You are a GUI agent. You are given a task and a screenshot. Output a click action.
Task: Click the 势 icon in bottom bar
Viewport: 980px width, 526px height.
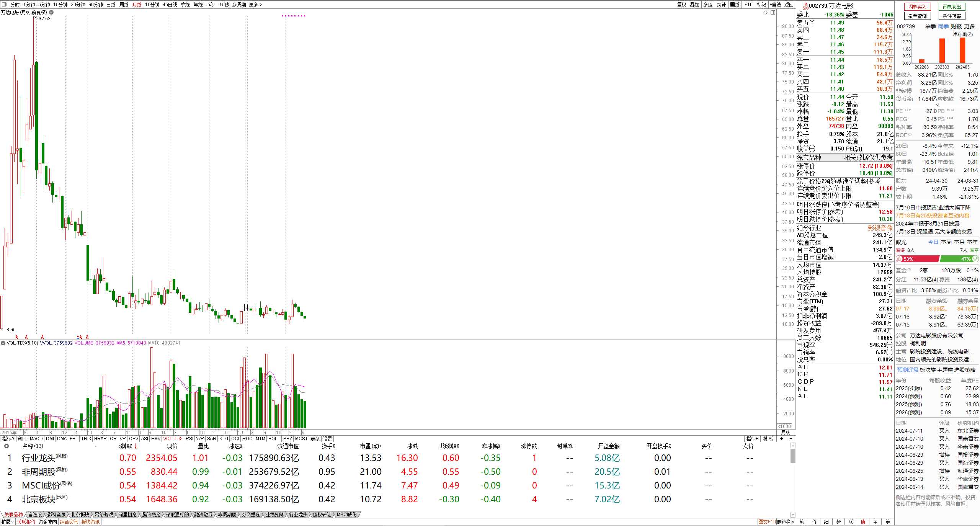coord(838,522)
